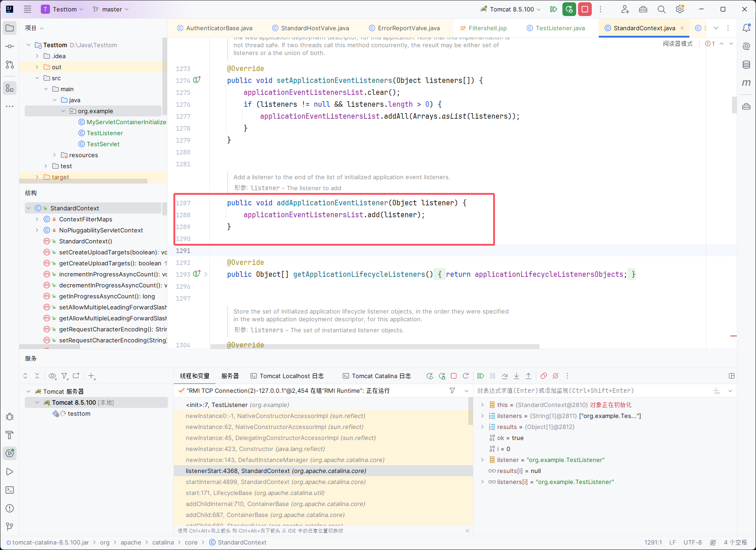The image size is (756, 550).
Task: Open Code With Me user icon
Action: pos(625,9)
